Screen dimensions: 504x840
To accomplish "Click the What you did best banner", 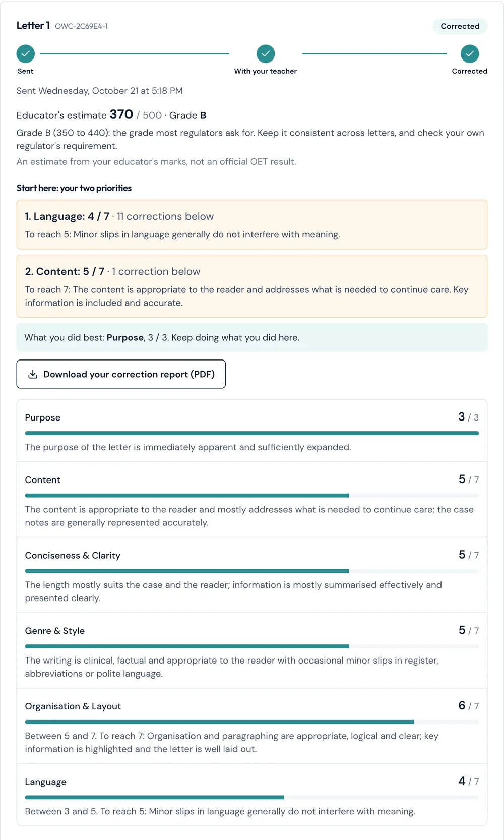I will [252, 337].
